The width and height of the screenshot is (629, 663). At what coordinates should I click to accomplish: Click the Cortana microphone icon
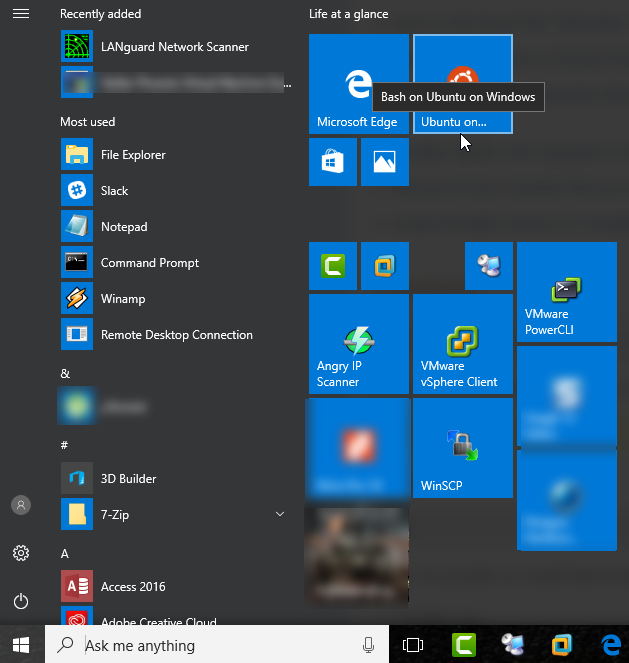tap(368, 645)
